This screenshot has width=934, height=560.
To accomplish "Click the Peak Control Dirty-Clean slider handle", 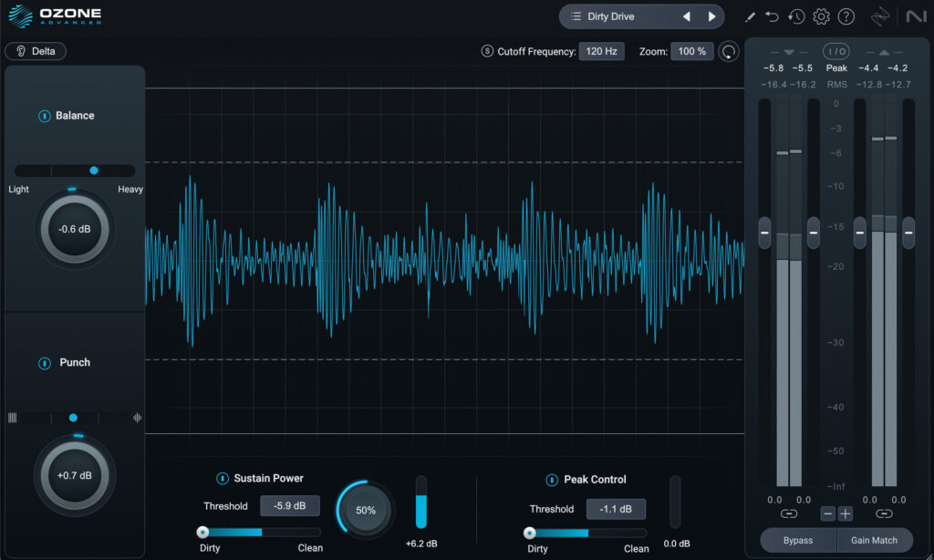I will coord(530,534).
